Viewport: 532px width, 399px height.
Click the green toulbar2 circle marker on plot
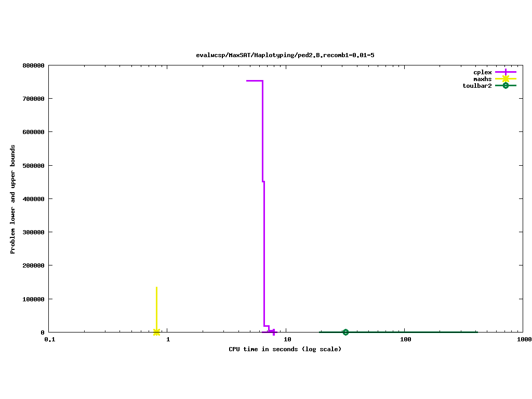pyautogui.click(x=345, y=332)
